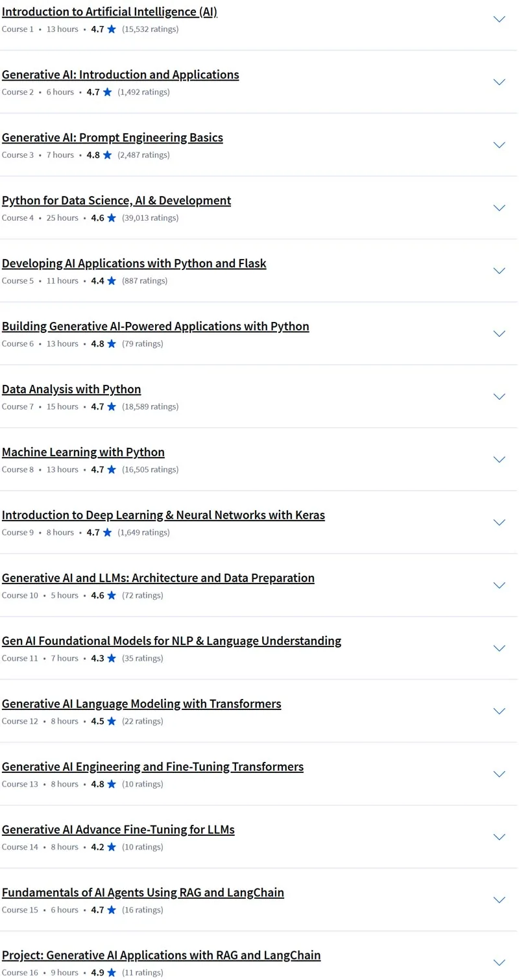The width and height of the screenshot is (519, 980).
Task: Open the Data Analysis with Python course
Action: (71, 389)
